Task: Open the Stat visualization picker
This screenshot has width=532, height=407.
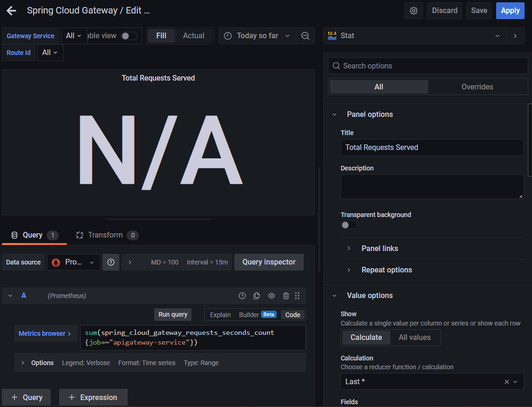Action: point(415,35)
